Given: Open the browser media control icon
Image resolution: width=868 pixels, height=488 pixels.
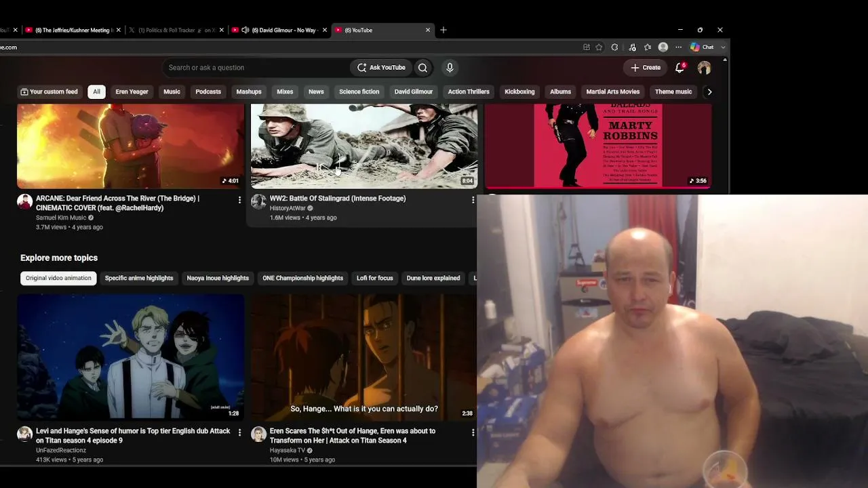Looking at the screenshot, I should click(632, 47).
